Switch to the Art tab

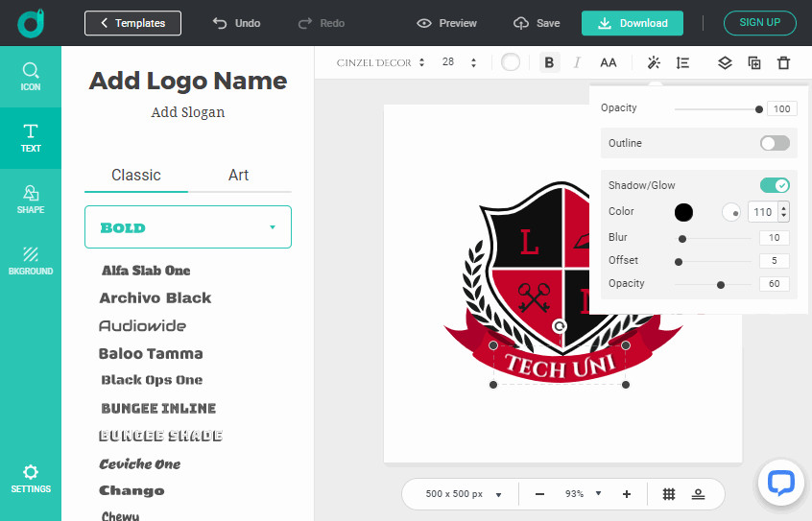pyautogui.click(x=239, y=175)
